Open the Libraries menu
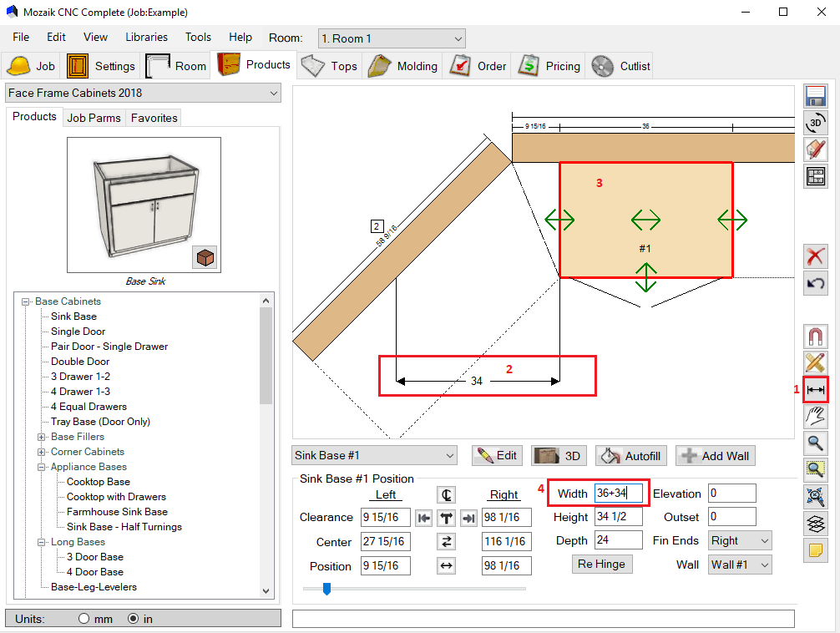This screenshot has height=633, width=840. [x=146, y=37]
